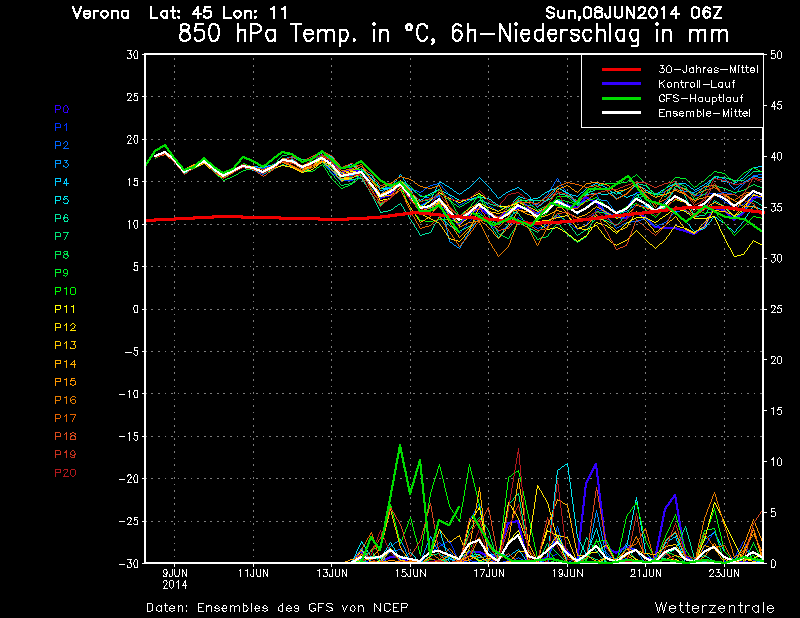
Task: Click the "-15" temperature axis value
Action: tap(129, 436)
